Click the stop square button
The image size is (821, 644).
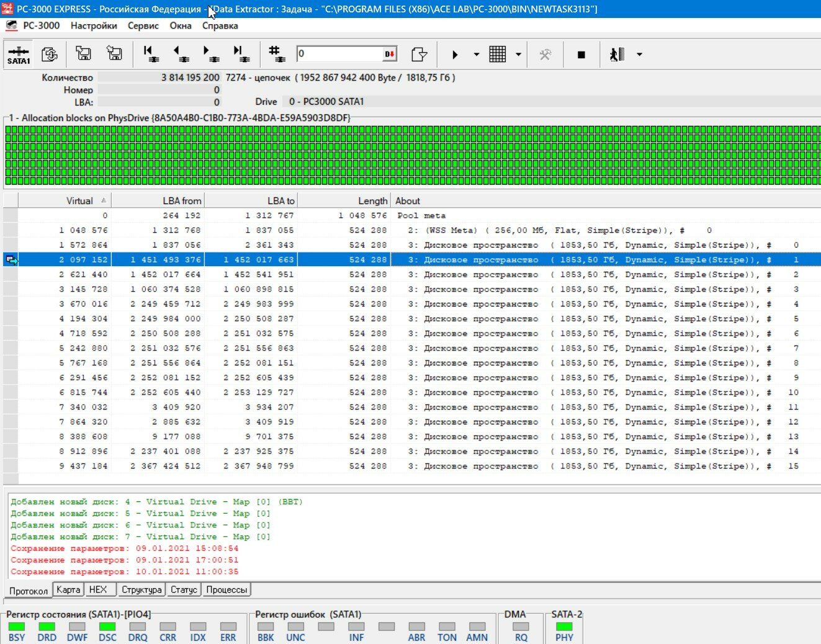581,55
